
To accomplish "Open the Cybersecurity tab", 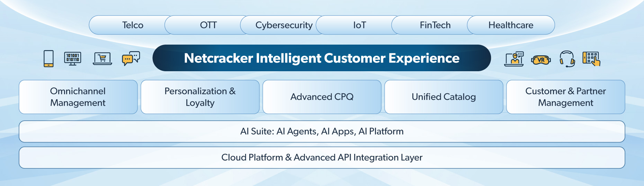I will (x=284, y=25).
